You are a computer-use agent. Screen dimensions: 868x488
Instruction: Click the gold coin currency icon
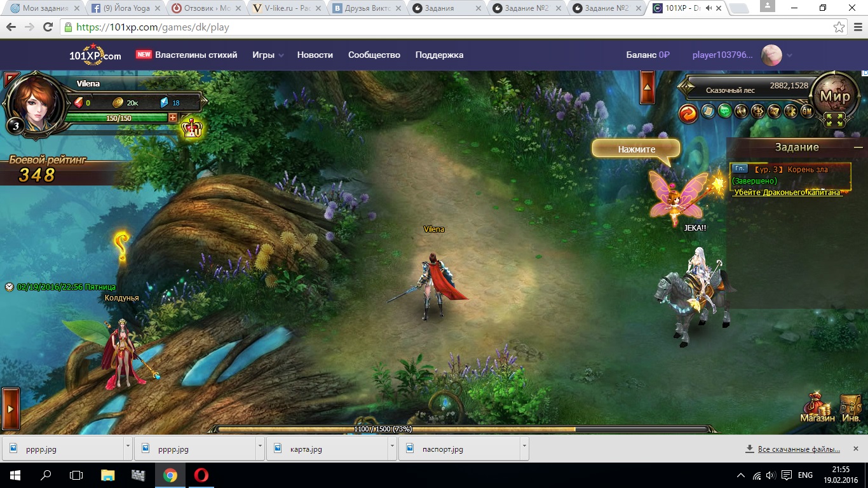(118, 102)
